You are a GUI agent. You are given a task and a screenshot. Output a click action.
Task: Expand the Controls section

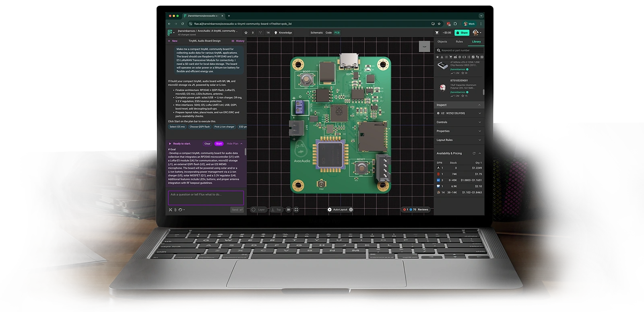tap(459, 122)
